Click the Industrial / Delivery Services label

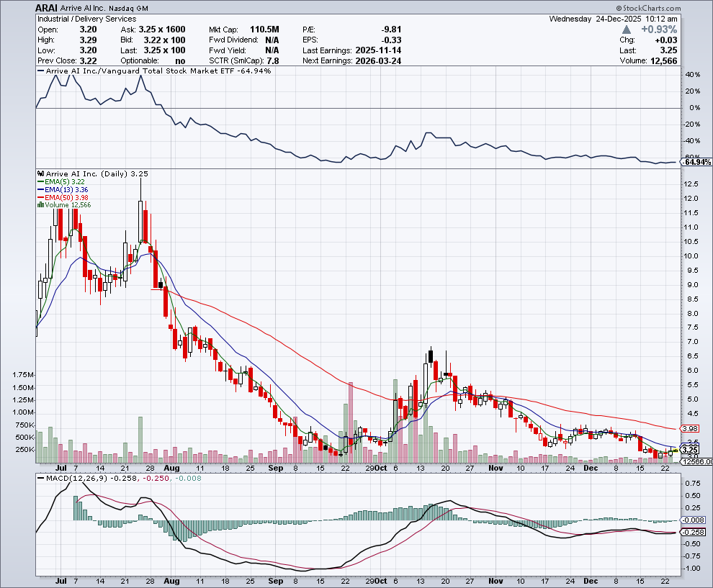coord(86,19)
